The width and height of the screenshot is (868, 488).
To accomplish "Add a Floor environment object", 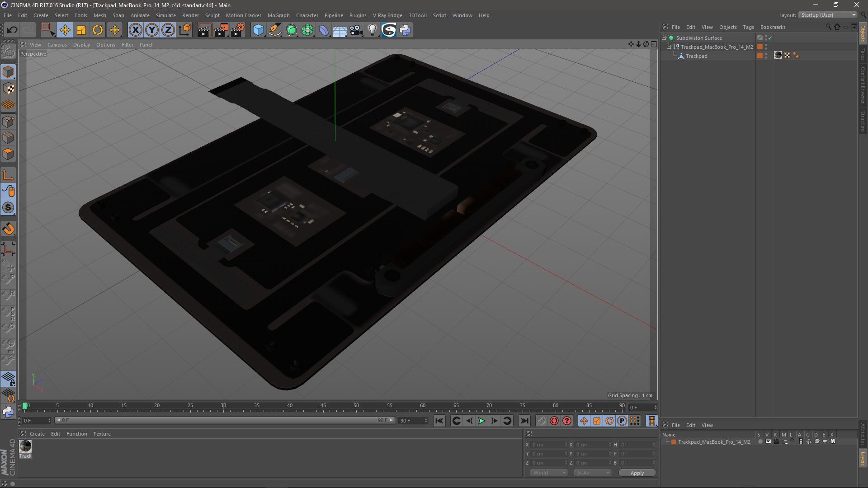I will click(x=340, y=30).
